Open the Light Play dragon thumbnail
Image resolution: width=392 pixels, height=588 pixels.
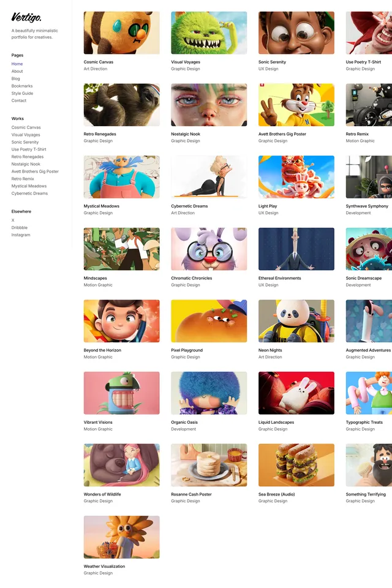click(x=296, y=176)
